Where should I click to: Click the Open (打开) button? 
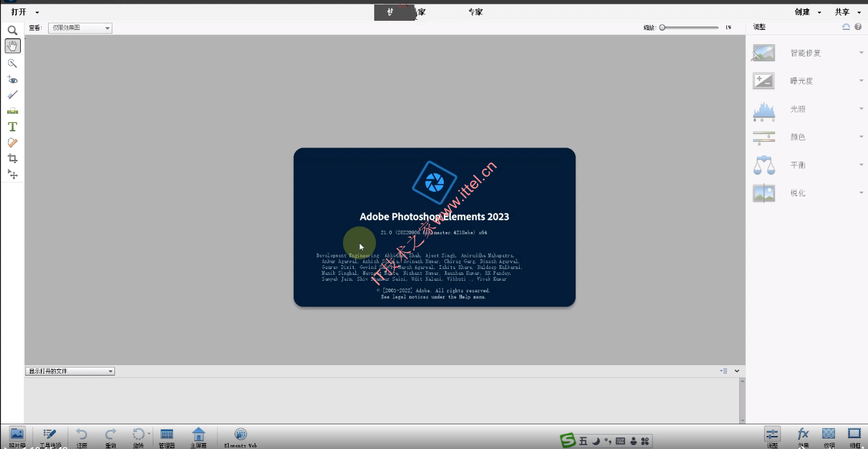point(19,12)
